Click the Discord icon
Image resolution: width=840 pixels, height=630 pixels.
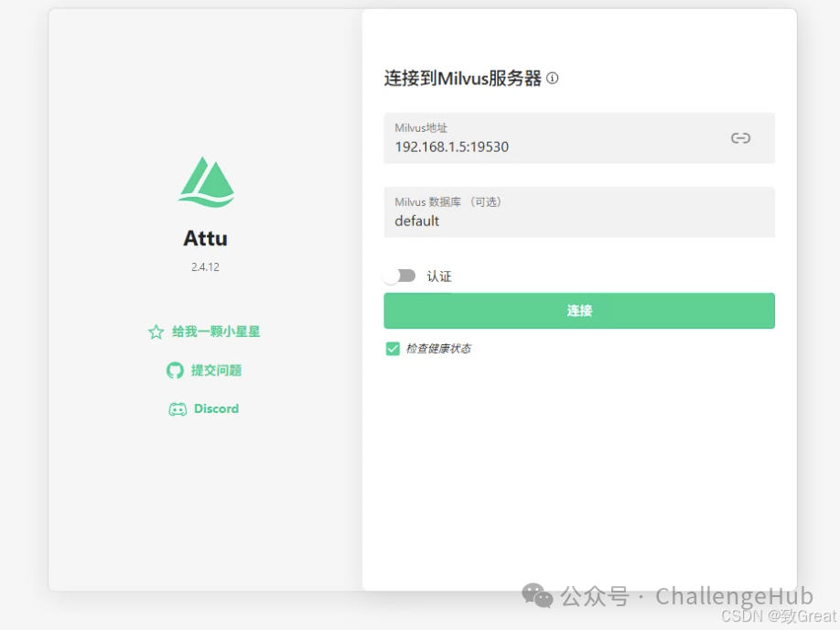coord(178,409)
